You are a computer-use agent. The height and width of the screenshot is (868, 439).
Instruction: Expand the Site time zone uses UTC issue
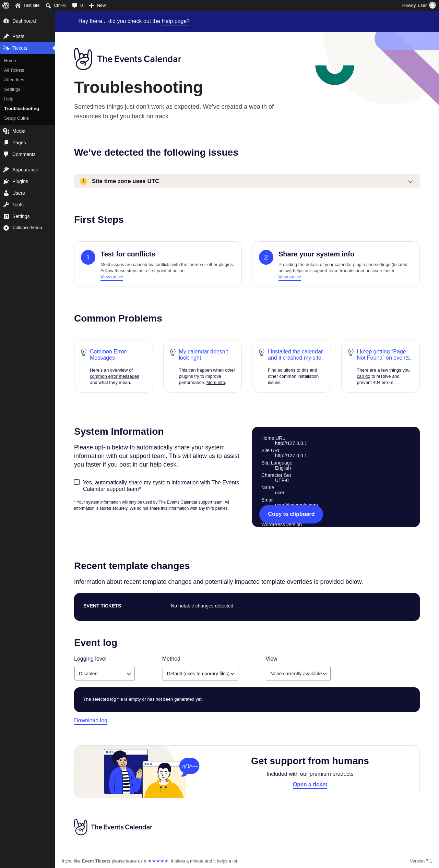pyautogui.click(x=247, y=181)
